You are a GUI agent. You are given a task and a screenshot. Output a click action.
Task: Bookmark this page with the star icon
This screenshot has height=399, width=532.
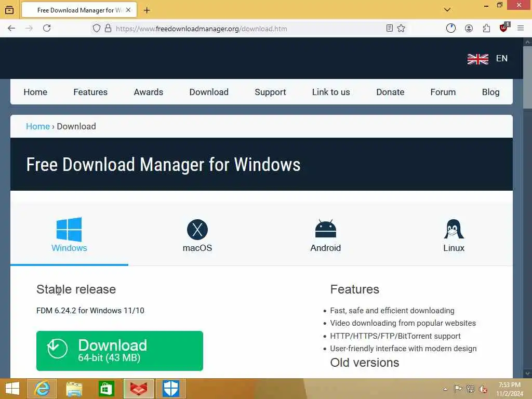click(x=401, y=28)
